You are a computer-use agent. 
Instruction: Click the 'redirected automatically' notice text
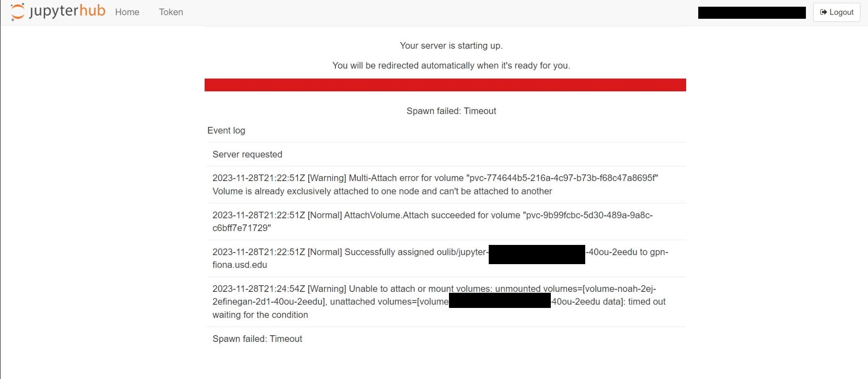coord(451,66)
